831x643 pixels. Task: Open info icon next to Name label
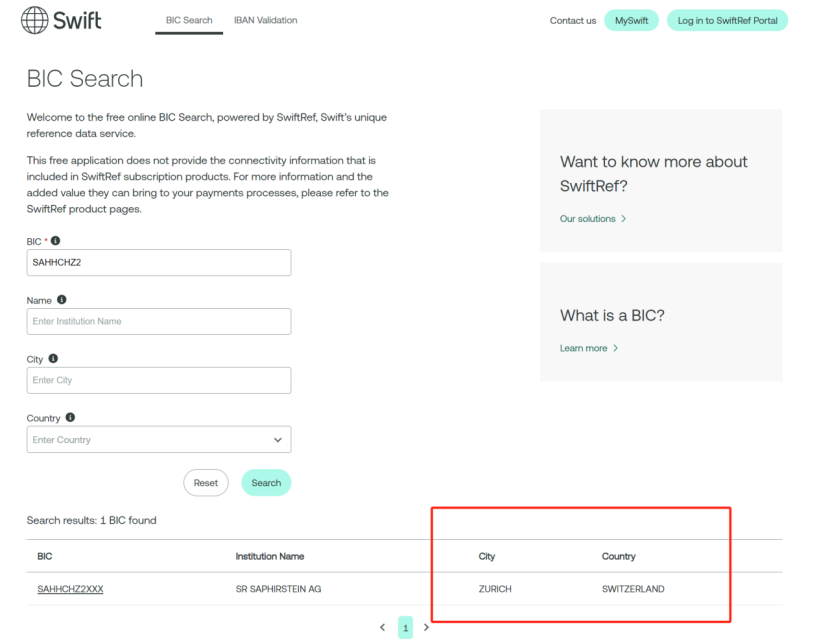coord(61,300)
